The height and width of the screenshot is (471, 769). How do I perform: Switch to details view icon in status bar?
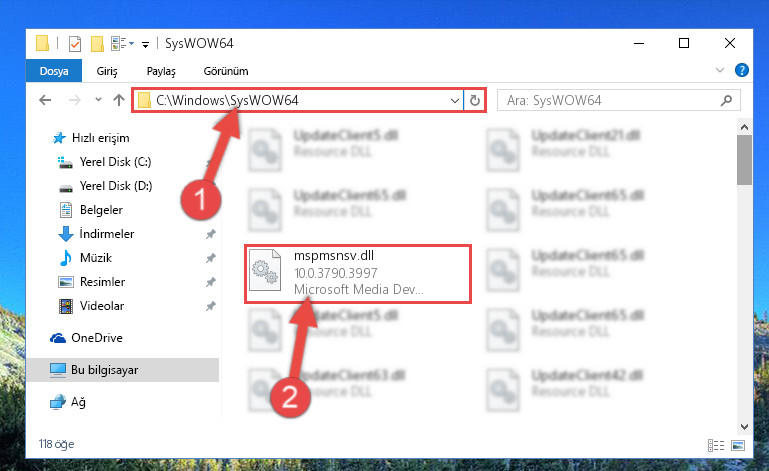point(716,445)
